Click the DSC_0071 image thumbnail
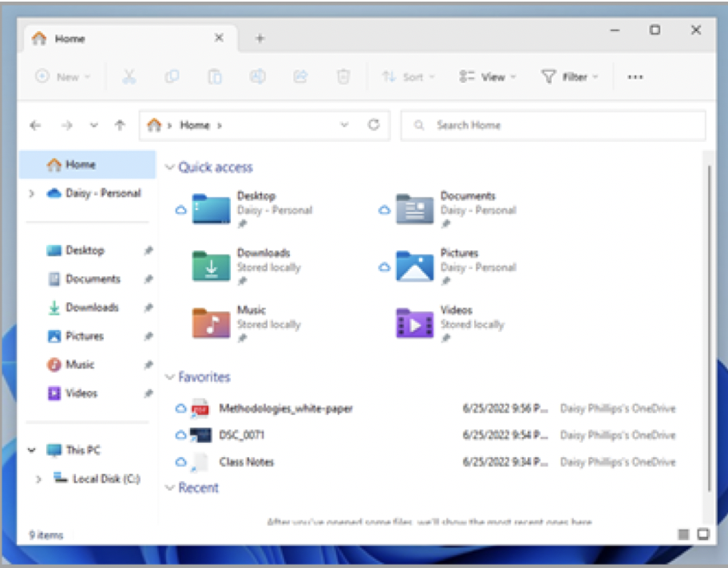728x568 pixels. coord(200,436)
